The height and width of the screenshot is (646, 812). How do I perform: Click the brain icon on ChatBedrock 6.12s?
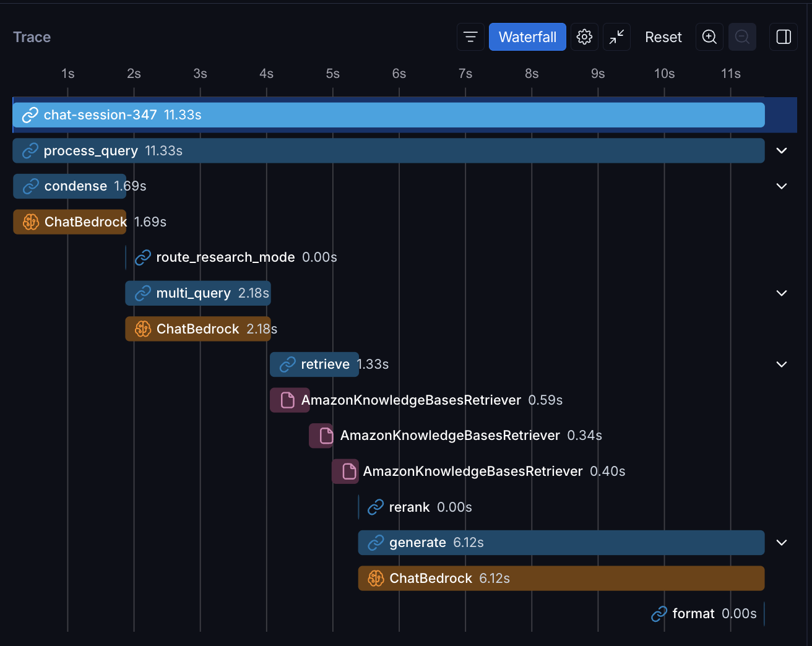point(376,579)
